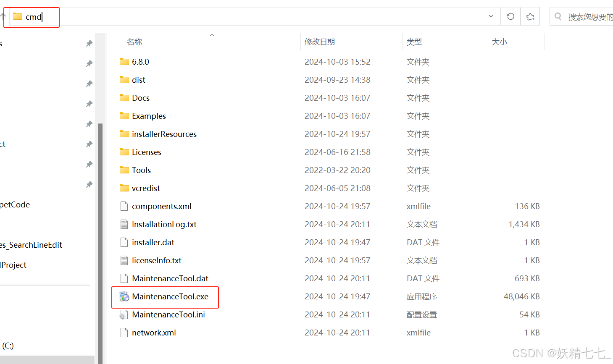613x364 pixels.
Task: Click the 6.8.0 folder name
Action: pos(140,62)
